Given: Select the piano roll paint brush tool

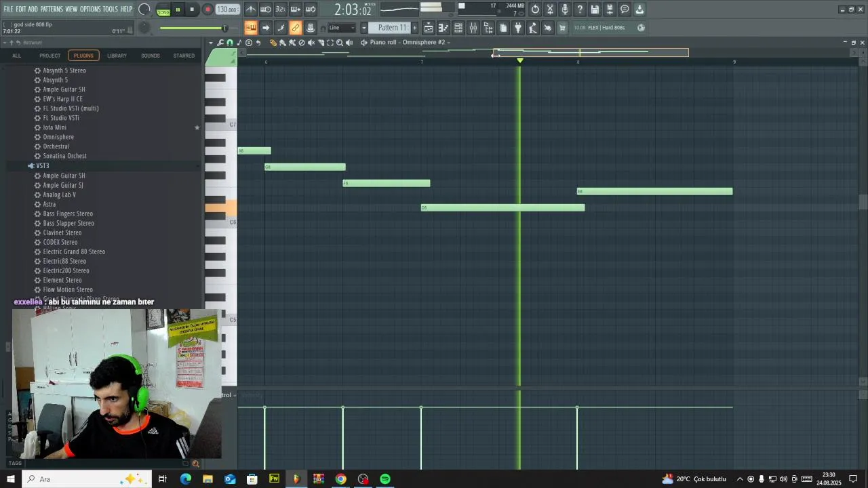Looking at the screenshot, I should (x=283, y=43).
